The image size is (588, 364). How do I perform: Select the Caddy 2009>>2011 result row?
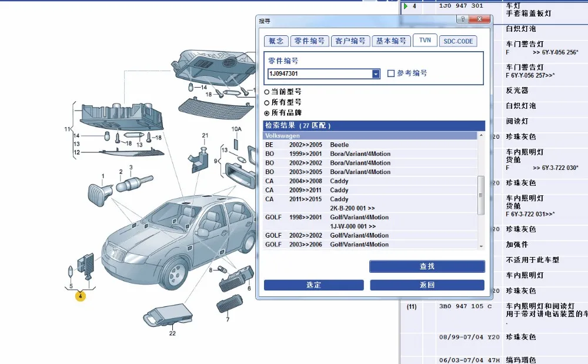(x=370, y=190)
